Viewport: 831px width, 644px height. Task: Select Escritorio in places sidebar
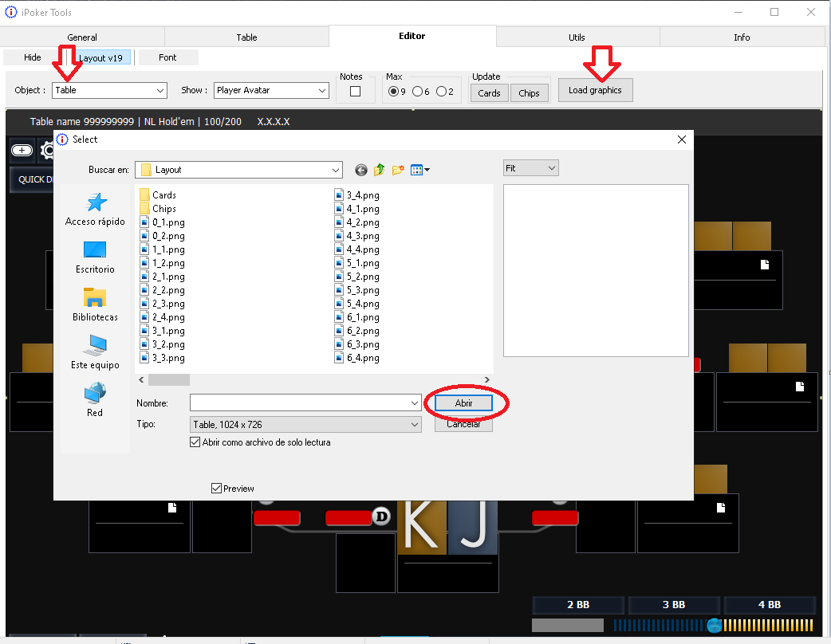tap(96, 257)
